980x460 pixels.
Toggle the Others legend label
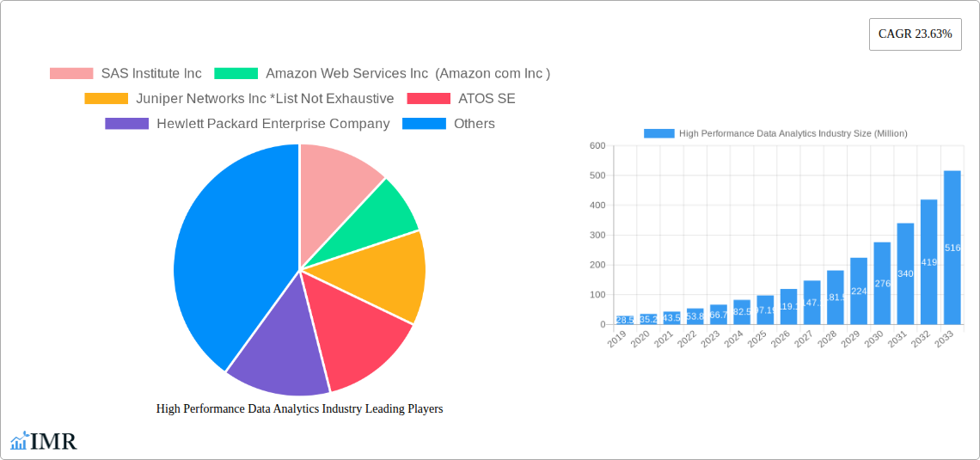(474, 124)
